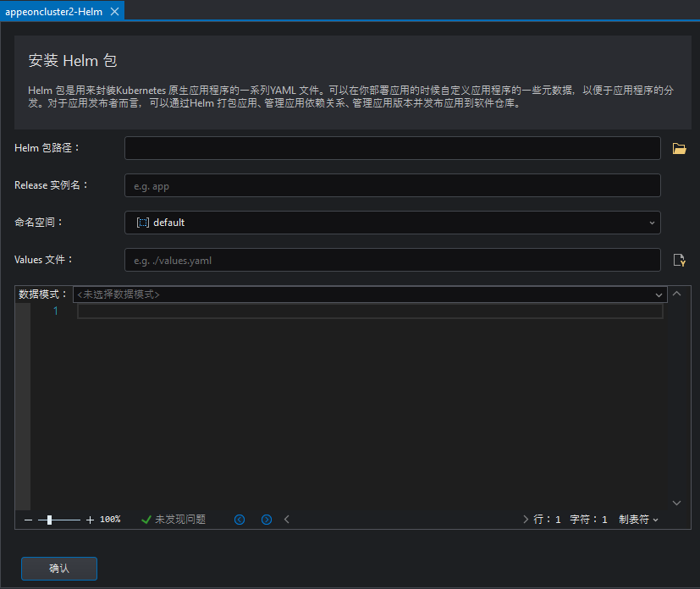Close the appeoncluster2-Helm tab

[x=115, y=12]
